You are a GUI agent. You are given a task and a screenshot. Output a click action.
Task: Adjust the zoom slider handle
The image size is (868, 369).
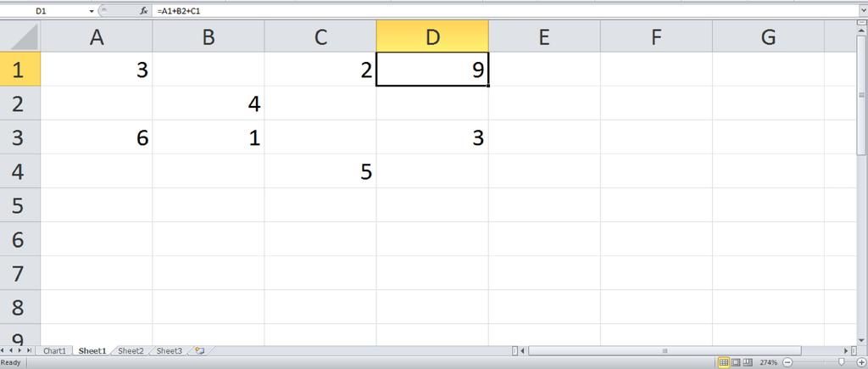point(842,362)
